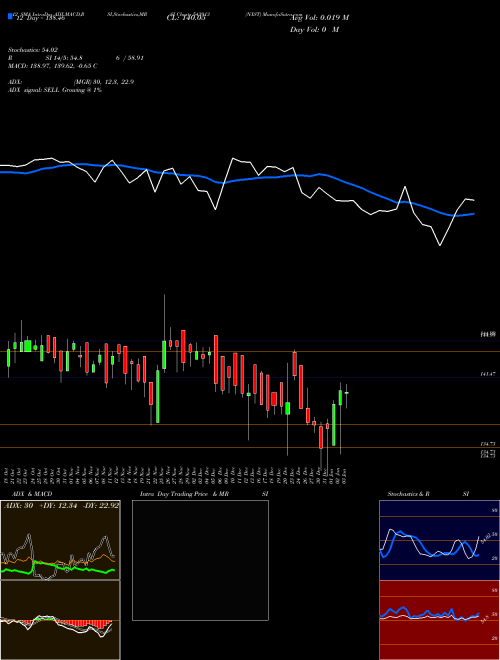Click the 'MACD: 138.97, 139.62, -0.65 C' line
The image size is (500, 660).
[x=53, y=66]
